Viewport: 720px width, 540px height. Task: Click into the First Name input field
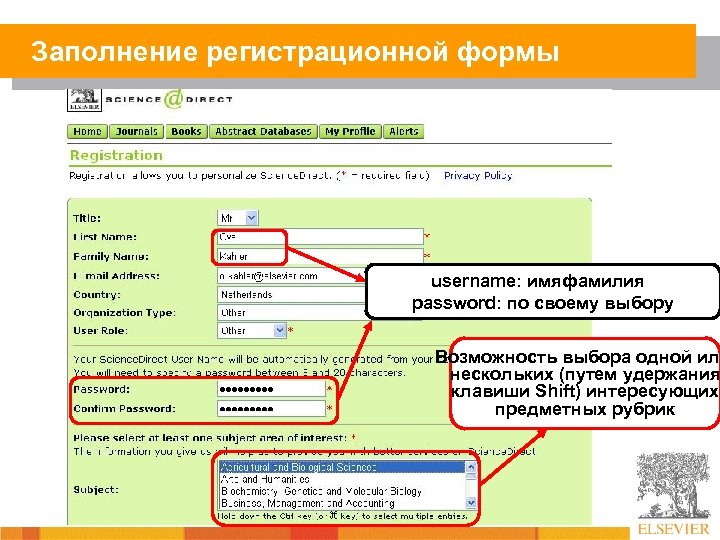coord(320,237)
